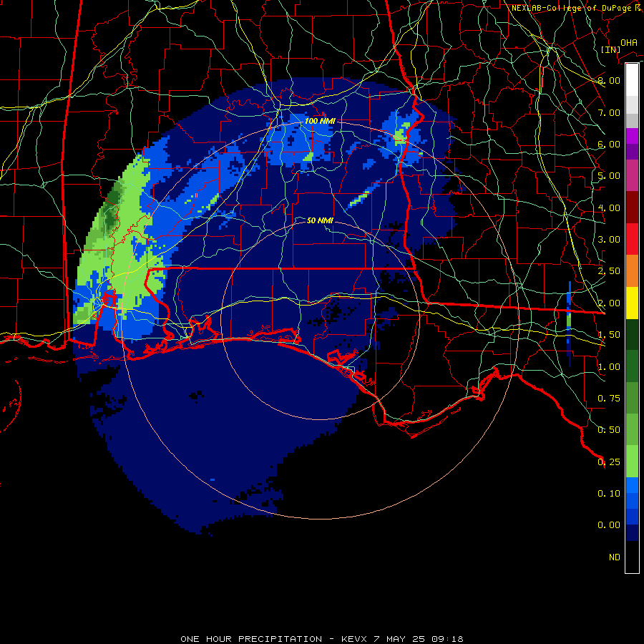Click the "0.75" legend label
The image size is (644, 644).
609,399
